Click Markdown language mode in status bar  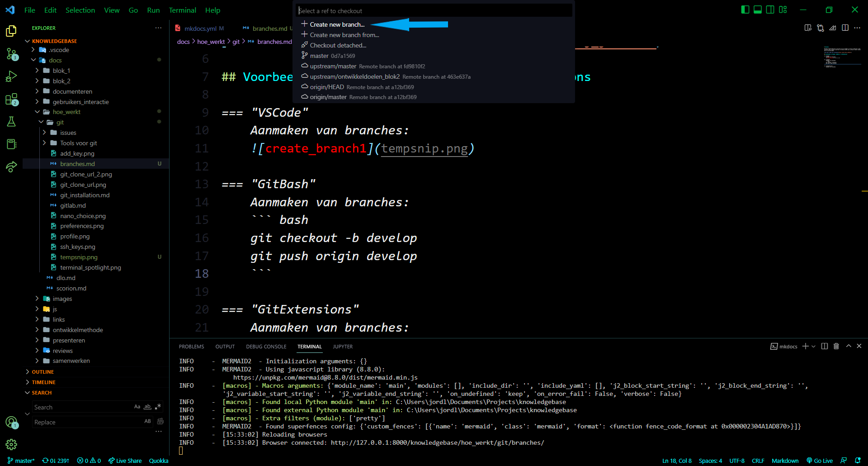coord(785,461)
